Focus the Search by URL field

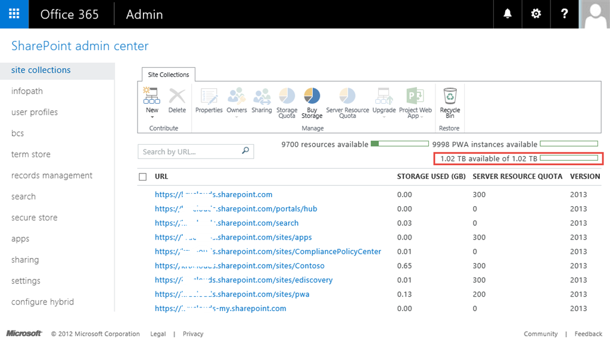195,152
